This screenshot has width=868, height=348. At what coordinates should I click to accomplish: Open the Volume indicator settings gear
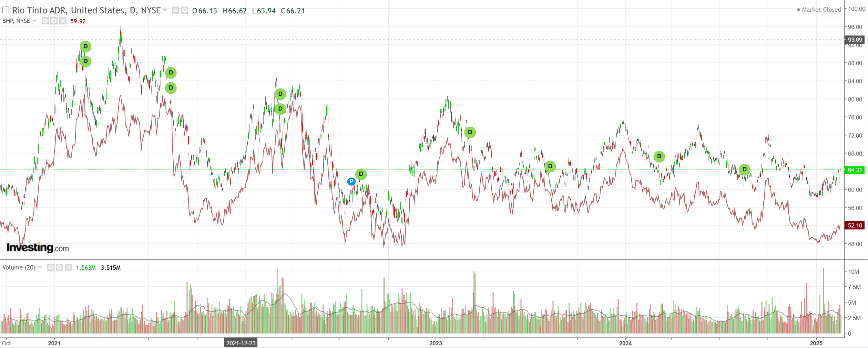[60, 267]
